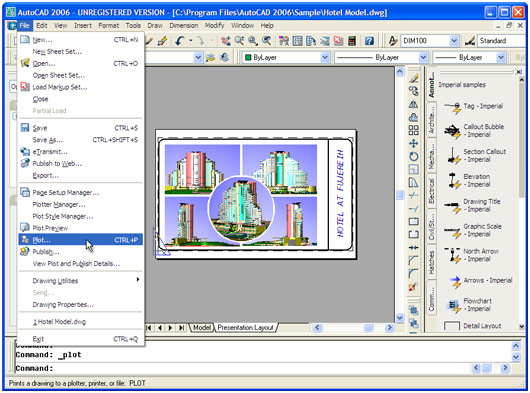Viewport: 530px width, 393px height.
Task: Choose Publish to Web... entry
Action: point(80,164)
